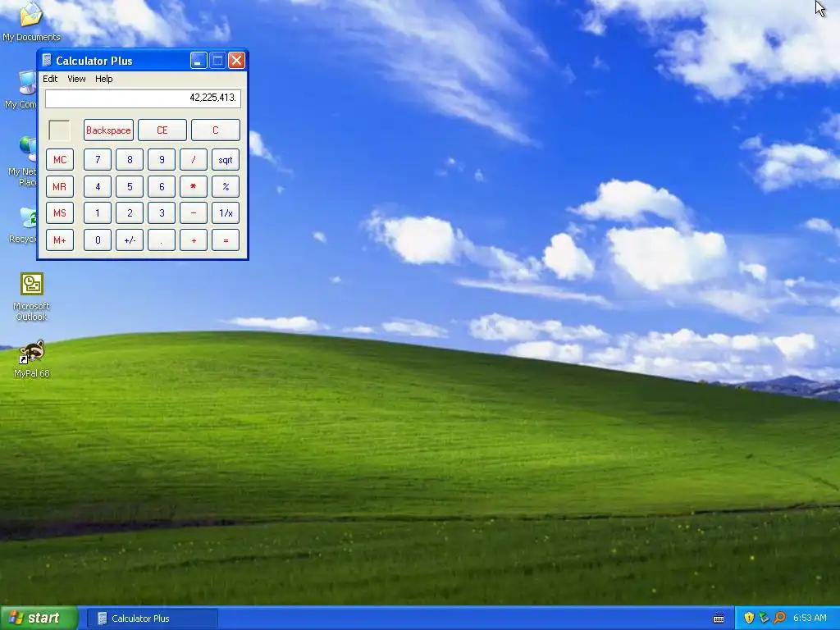This screenshot has width=840, height=630.
Task: Click digit 4 on the calculator
Action: click(x=98, y=186)
